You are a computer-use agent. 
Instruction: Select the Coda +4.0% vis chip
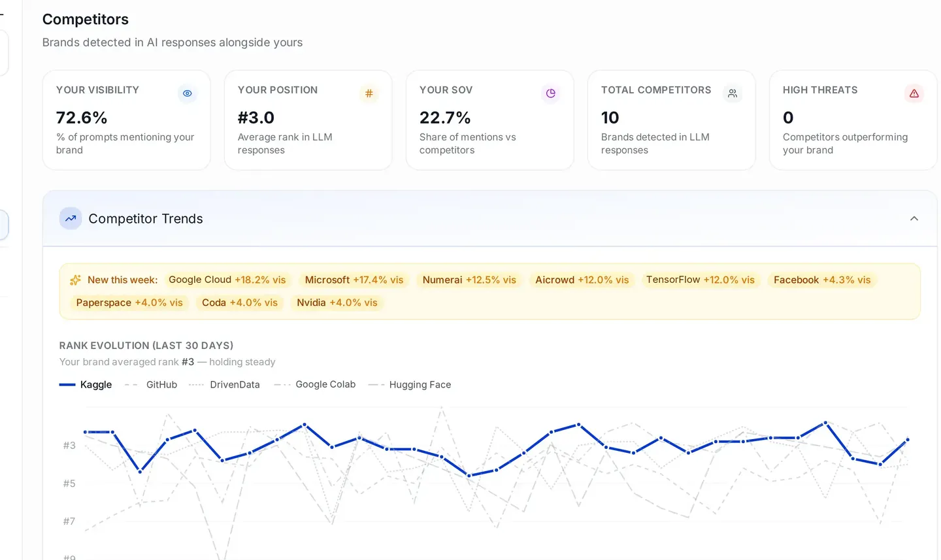[x=240, y=303]
